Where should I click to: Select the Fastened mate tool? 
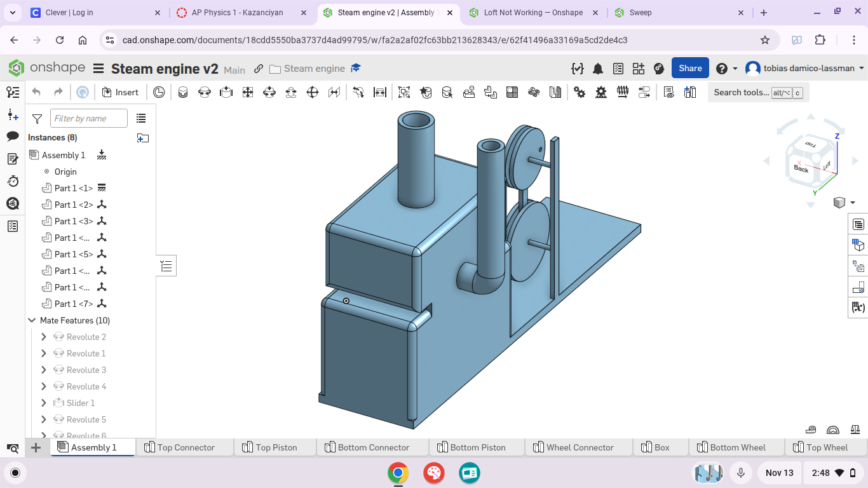183,92
